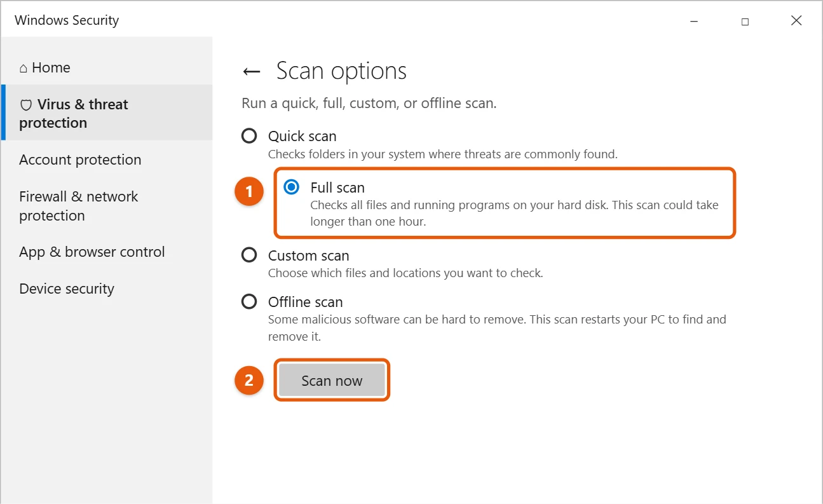
Task: Click 'Checks all files and running programs' description
Action: coord(515,214)
